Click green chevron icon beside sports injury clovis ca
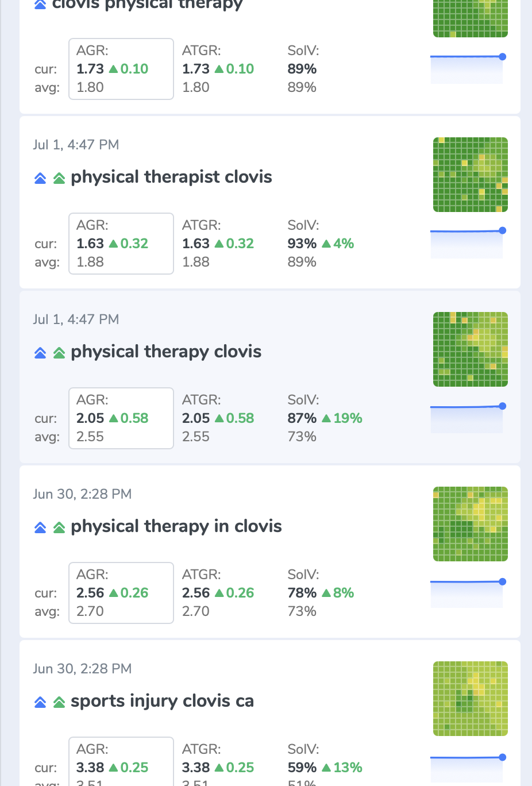Image resolution: width=532 pixels, height=786 pixels. pyautogui.click(x=59, y=702)
